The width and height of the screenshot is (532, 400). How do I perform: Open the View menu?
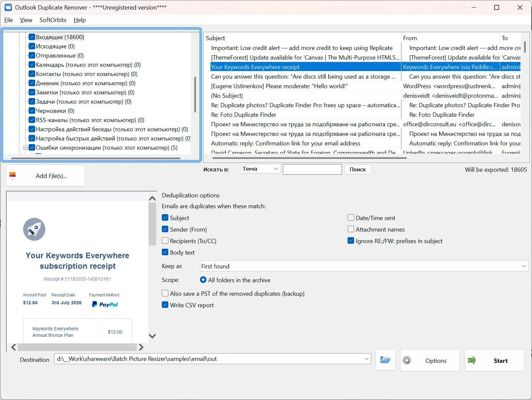(x=26, y=20)
